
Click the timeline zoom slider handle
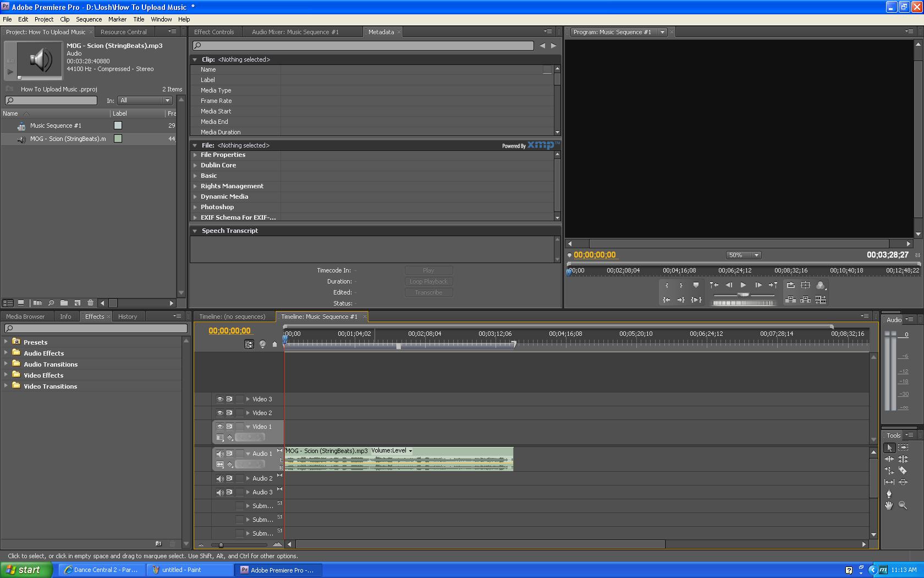tap(221, 545)
